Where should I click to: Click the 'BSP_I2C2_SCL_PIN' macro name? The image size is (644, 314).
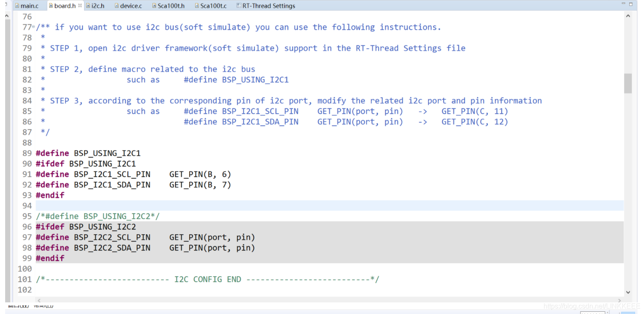pyautogui.click(x=112, y=237)
